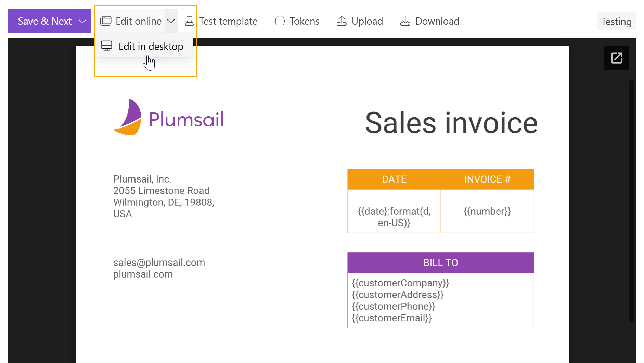Click the {{customerAddress}} token
This screenshot has width=644, height=363.
click(x=398, y=295)
